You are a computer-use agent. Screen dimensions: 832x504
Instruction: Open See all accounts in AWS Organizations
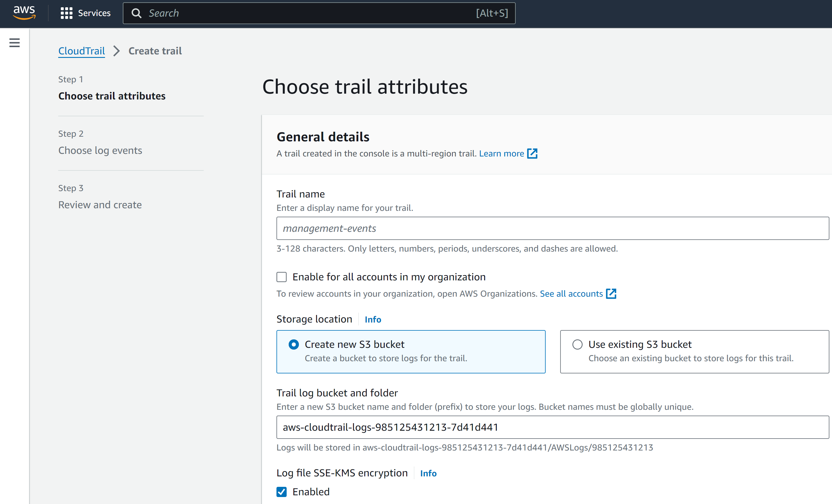point(571,293)
